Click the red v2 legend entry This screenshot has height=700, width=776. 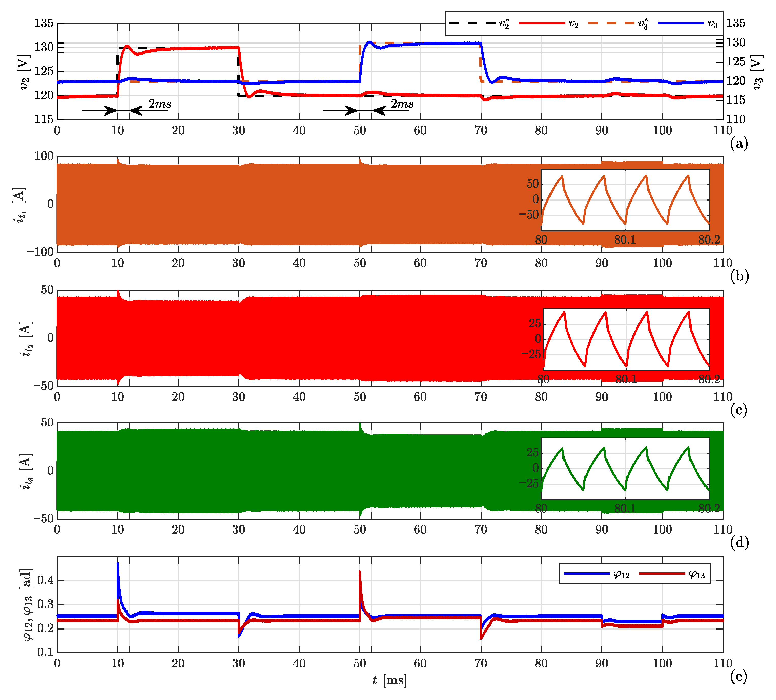pyautogui.click(x=549, y=23)
